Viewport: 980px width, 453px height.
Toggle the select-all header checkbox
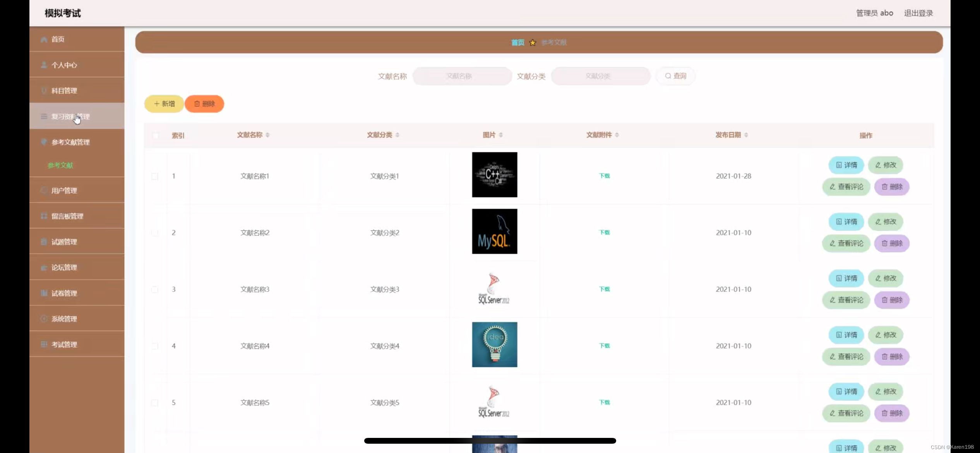[x=156, y=135]
